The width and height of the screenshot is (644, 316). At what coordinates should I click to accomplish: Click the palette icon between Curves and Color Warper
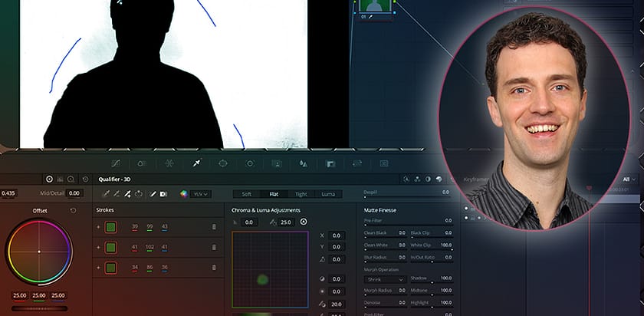142,163
